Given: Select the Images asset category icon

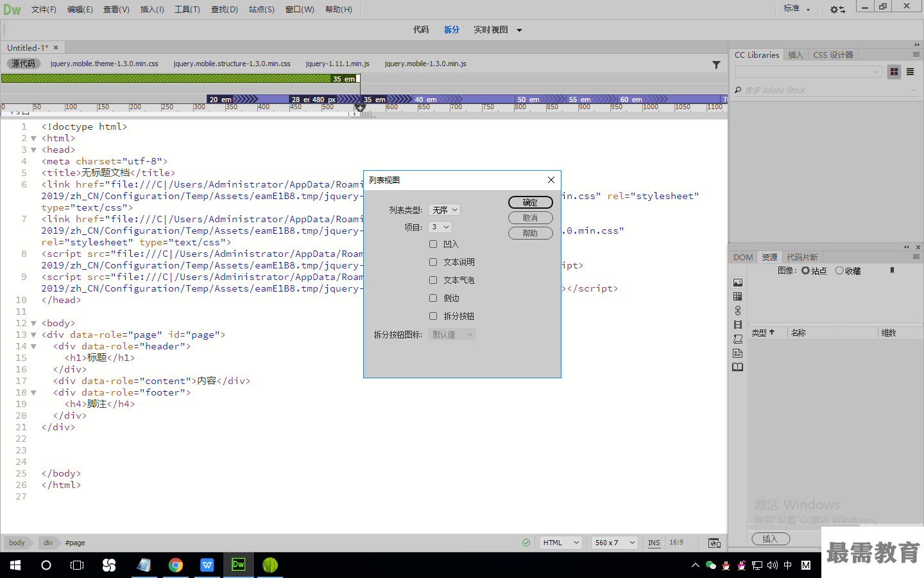Looking at the screenshot, I should pos(738,283).
